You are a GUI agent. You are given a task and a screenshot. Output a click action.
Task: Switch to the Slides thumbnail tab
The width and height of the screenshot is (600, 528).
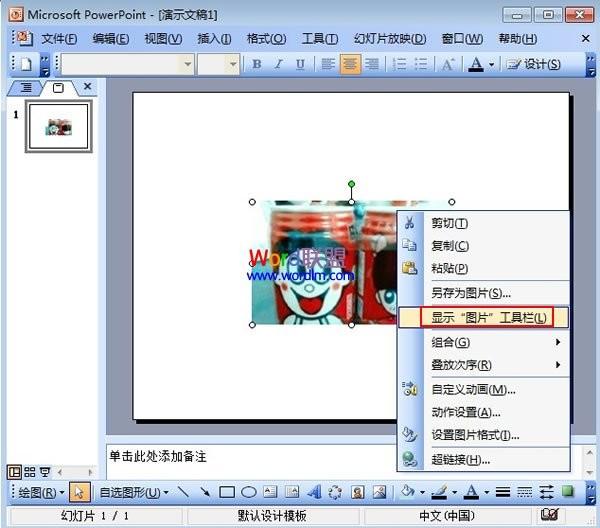tap(58, 88)
